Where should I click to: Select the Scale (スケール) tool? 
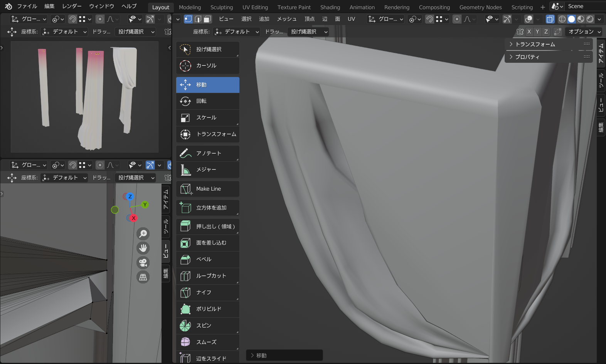tap(207, 117)
